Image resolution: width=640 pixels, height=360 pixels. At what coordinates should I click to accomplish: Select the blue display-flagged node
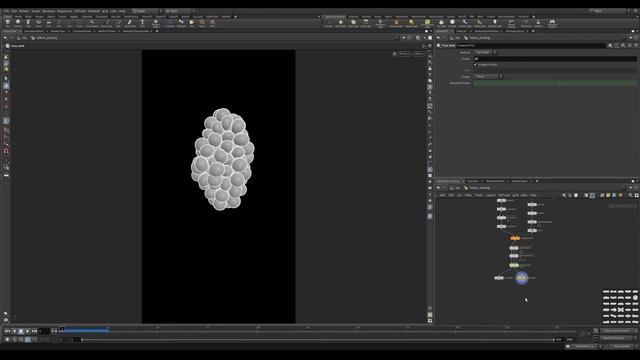point(522,278)
